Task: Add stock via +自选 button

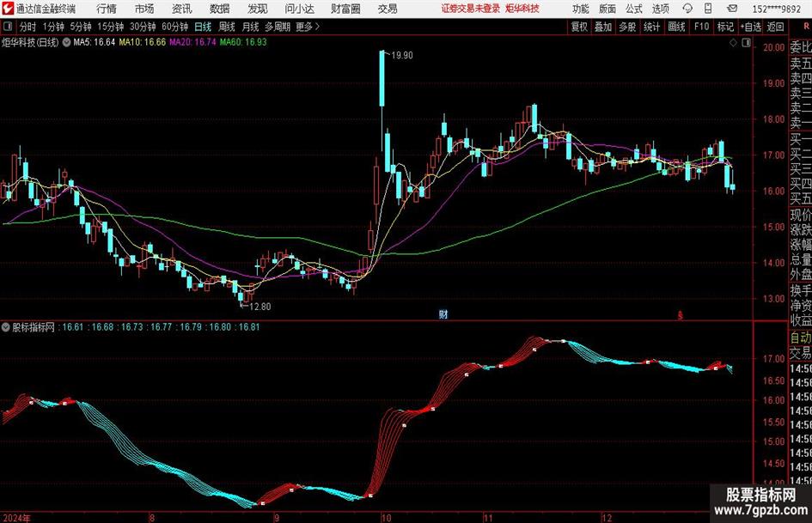Action: [x=751, y=27]
